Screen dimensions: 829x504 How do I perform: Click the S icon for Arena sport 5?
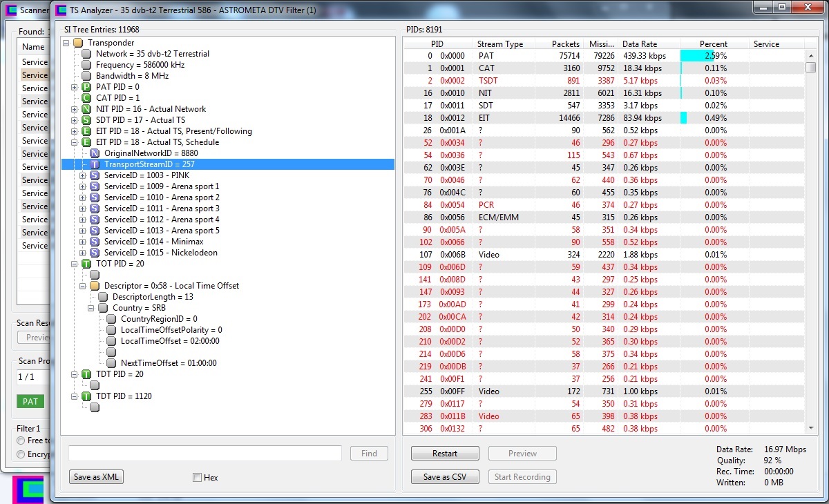pos(95,231)
